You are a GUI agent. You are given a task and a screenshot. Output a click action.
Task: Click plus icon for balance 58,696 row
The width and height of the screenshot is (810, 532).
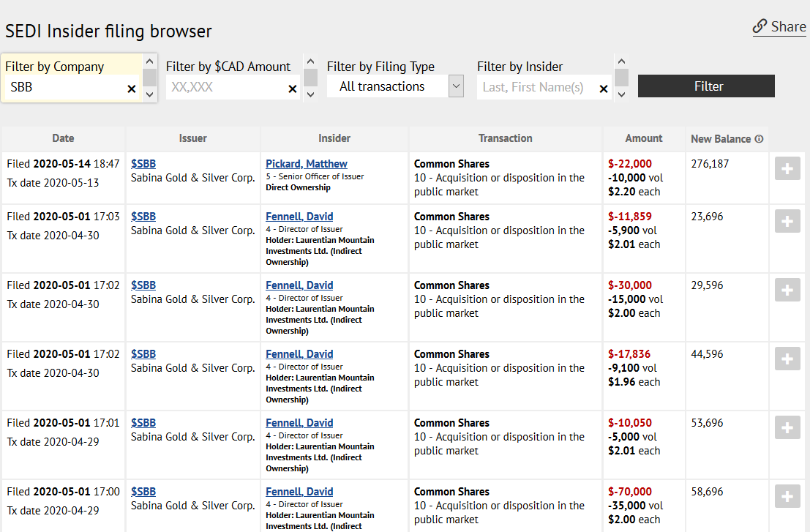tap(787, 497)
